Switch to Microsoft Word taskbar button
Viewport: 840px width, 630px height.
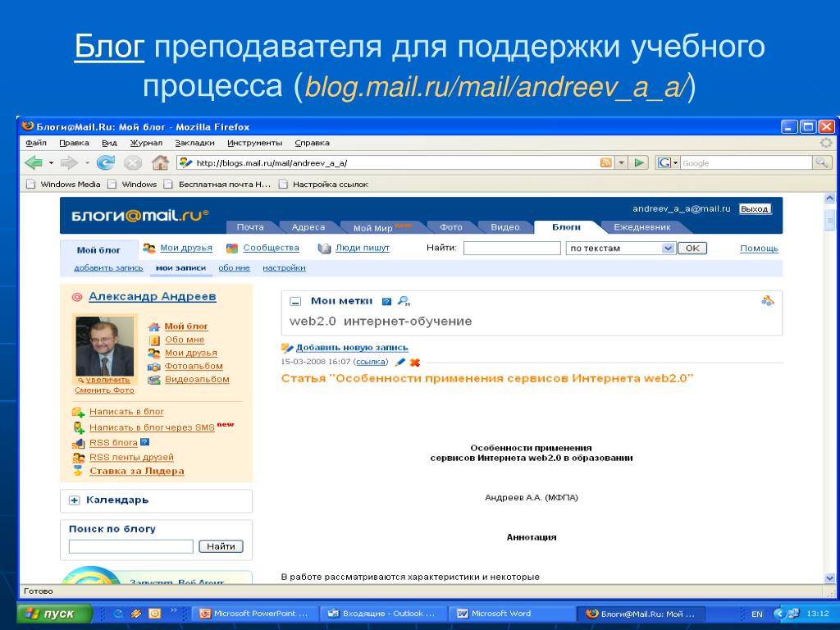coord(514,614)
